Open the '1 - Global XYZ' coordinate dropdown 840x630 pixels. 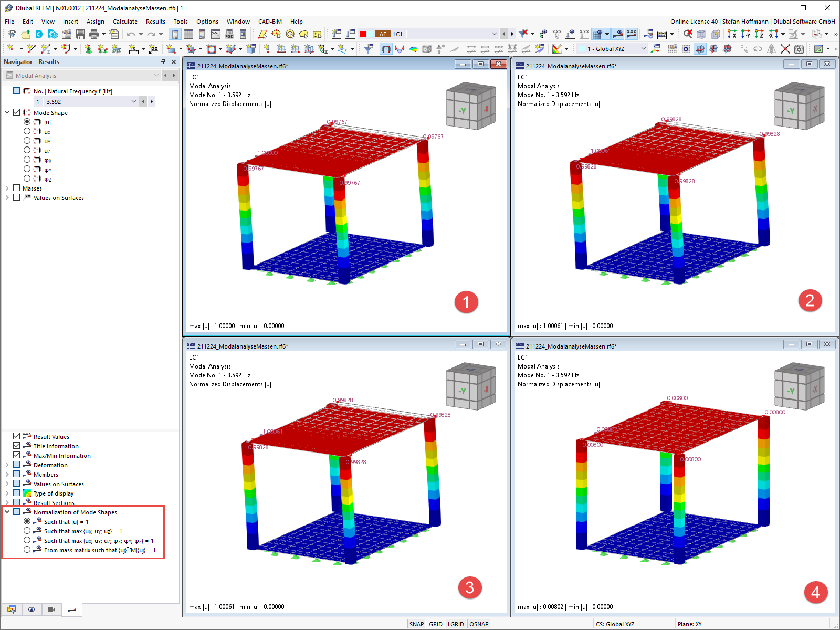tap(644, 49)
